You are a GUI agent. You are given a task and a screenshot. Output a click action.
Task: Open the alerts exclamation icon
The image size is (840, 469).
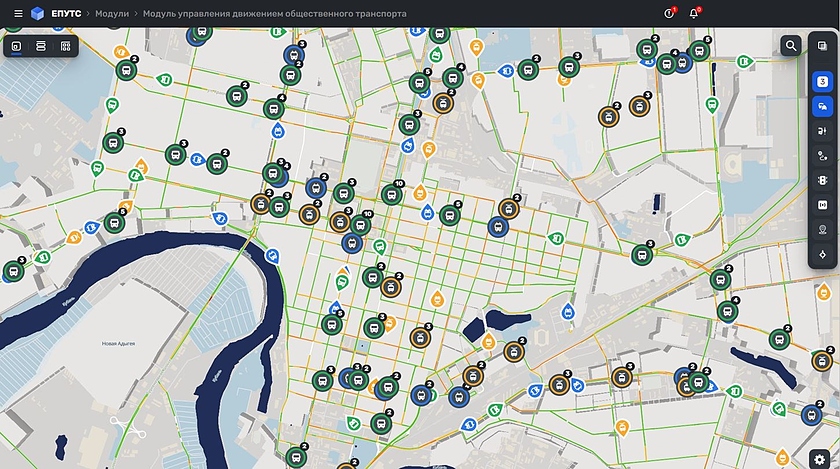click(x=670, y=14)
